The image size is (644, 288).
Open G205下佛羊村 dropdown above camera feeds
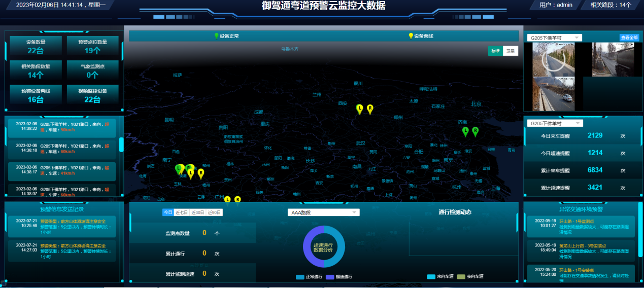554,38
